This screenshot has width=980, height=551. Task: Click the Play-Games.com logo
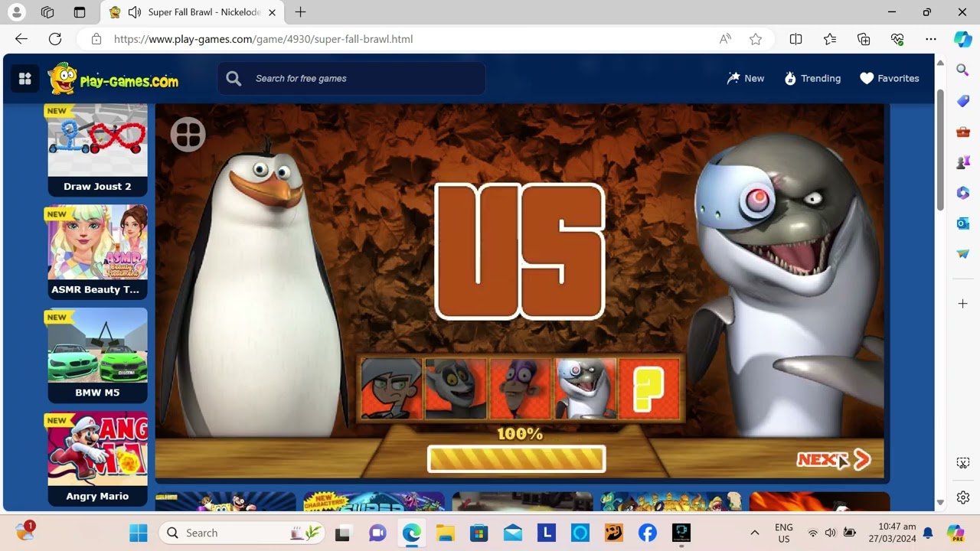pos(113,78)
